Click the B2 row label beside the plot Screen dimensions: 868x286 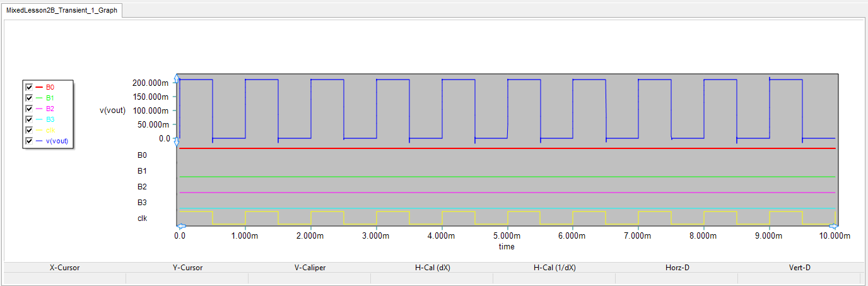[142, 187]
